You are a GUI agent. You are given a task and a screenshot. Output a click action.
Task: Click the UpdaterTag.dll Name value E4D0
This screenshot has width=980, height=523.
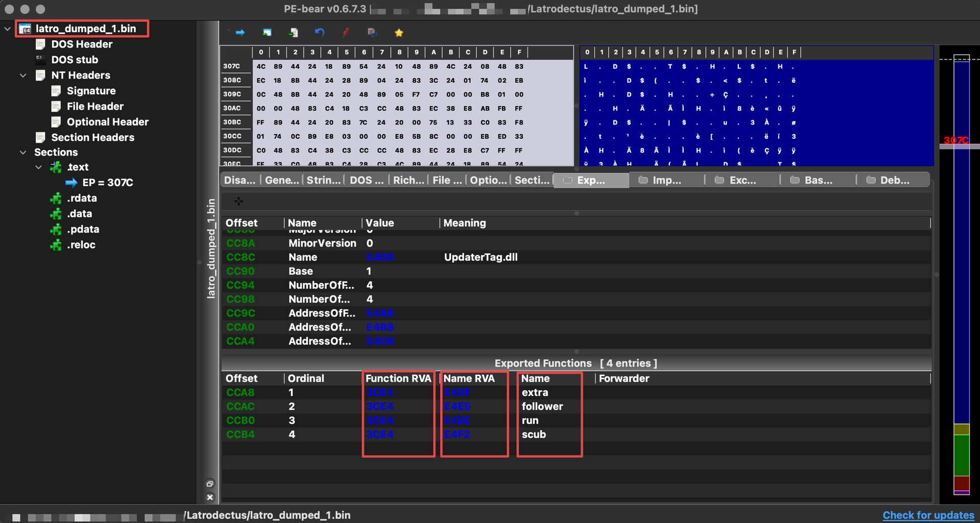(x=380, y=257)
